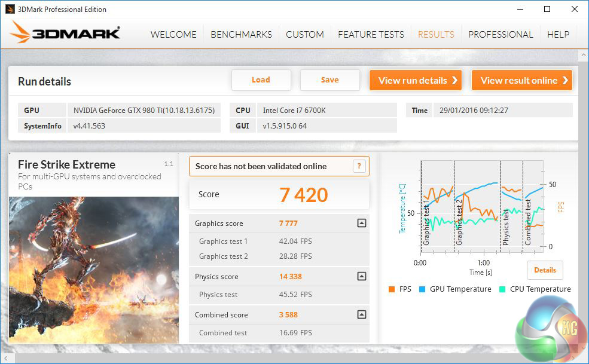Click the orange FPS legend swatch

tap(392, 289)
